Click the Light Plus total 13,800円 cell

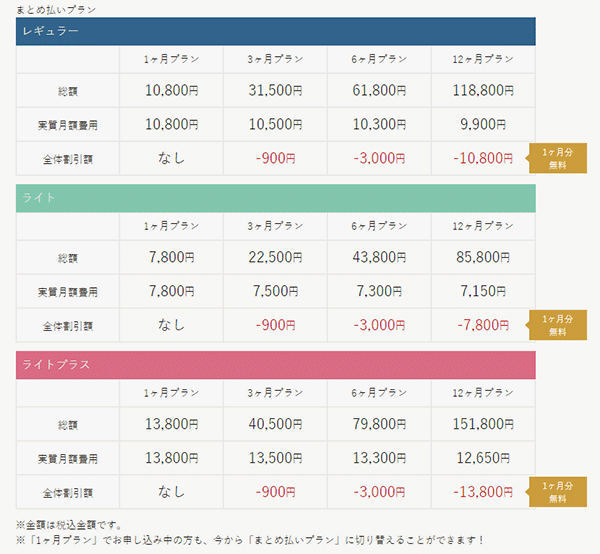171,424
